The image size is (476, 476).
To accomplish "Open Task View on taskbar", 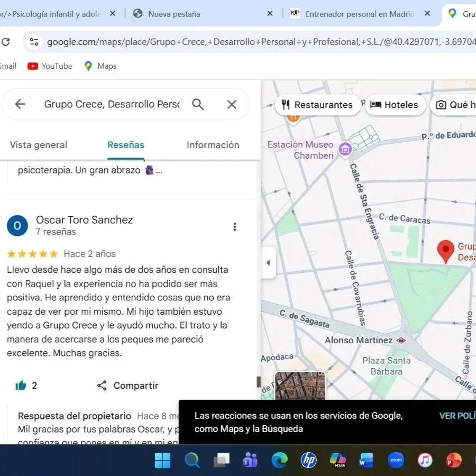I will click(x=221, y=461).
